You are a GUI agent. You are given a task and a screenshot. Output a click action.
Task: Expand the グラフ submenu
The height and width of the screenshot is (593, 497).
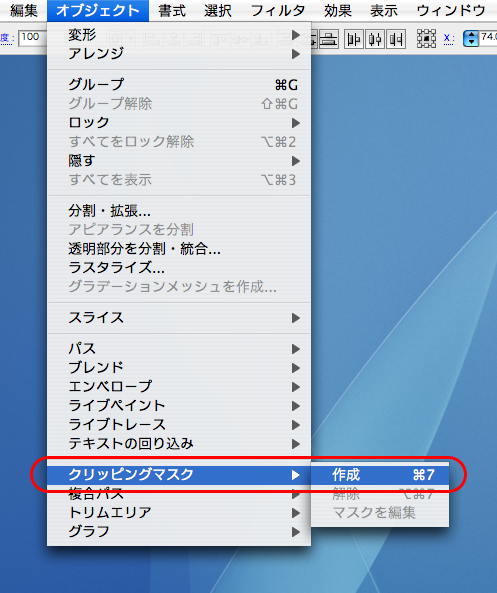pos(179,532)
